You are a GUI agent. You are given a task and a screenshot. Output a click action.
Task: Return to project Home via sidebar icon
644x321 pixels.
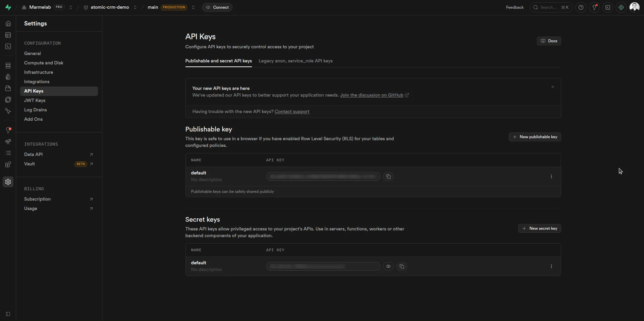click(8, 23)
